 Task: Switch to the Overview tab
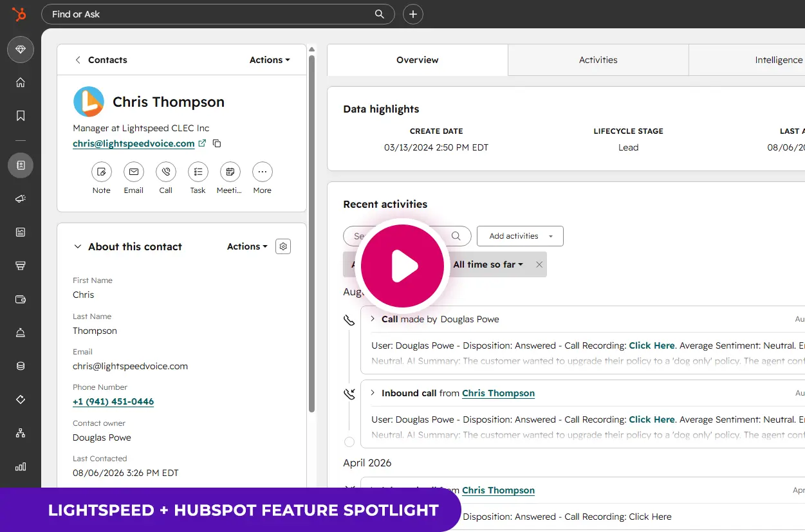click(x=418, y=60)
